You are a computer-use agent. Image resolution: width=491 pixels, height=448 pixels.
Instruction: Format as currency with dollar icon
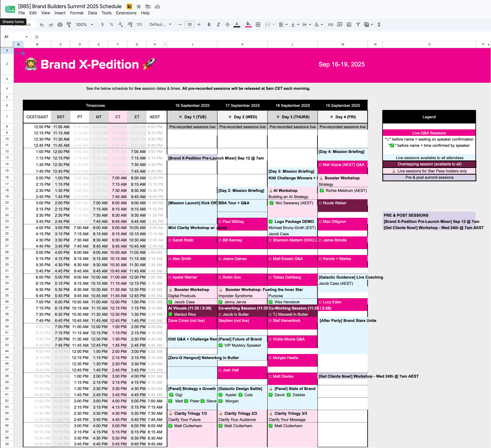102,25
